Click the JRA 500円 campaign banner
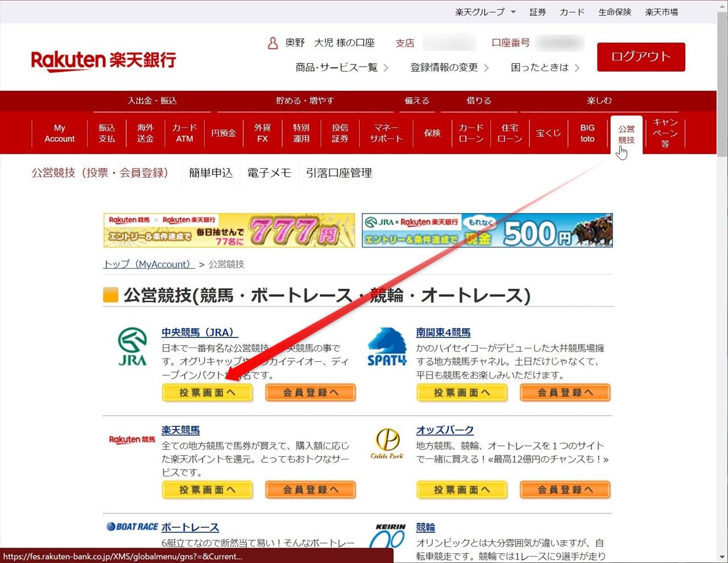 [487, 230]
